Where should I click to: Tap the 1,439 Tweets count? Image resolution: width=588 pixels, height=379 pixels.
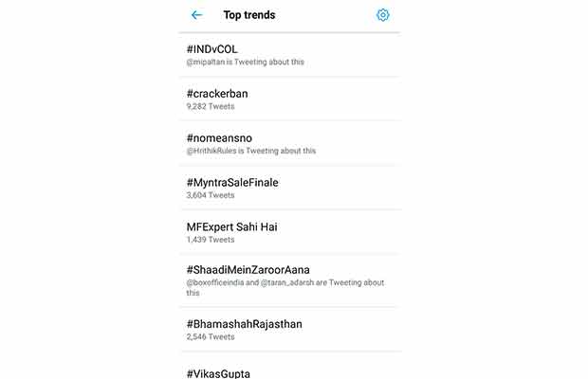[211, 240]
